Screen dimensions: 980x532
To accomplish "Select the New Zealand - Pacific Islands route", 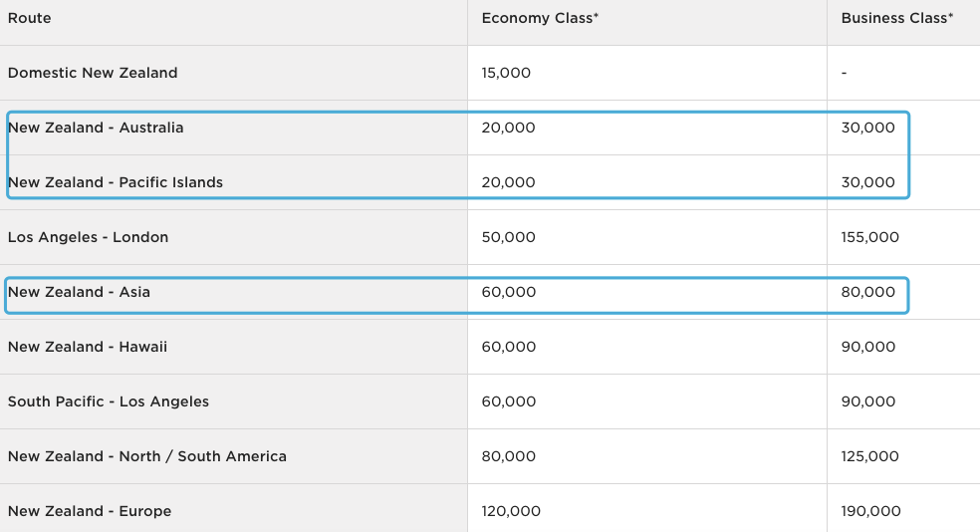I will 116,182.
